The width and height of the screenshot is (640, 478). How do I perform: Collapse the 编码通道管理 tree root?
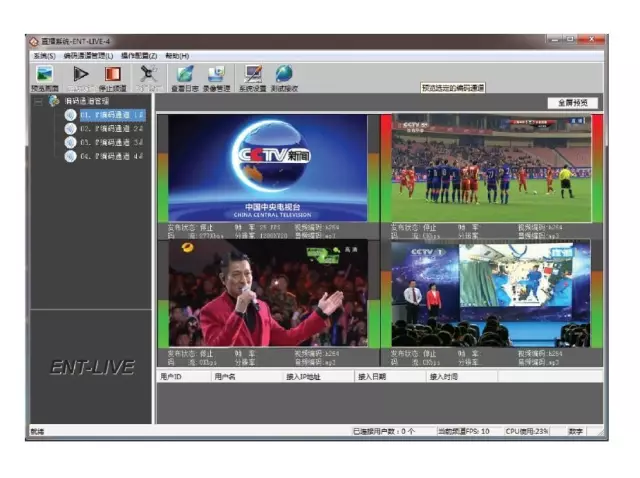click(x=38, y=101)
